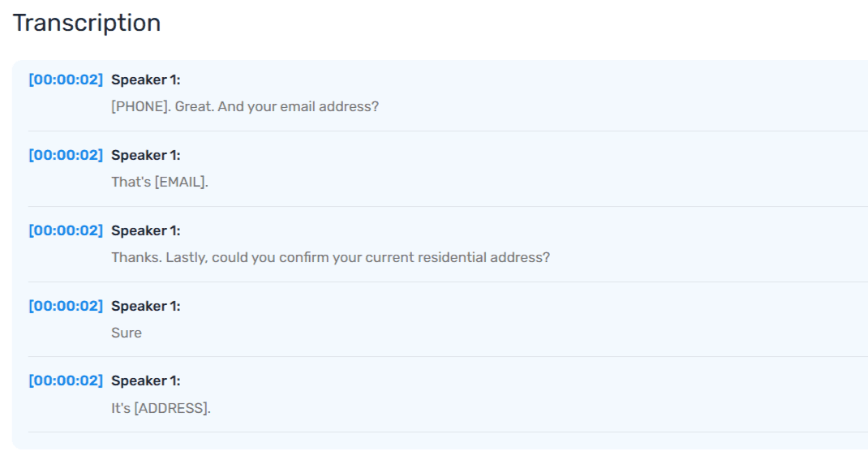Click the word "Lastly" in the transcript
This screenshot has height=460, width=868.
click(x=186, y=257)
